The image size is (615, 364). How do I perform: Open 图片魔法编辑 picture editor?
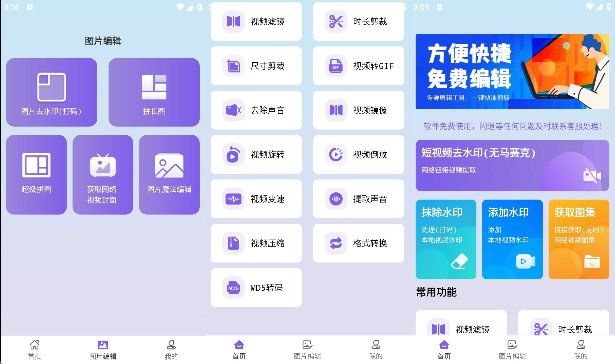pyautogui.click(x=169, y=175)
